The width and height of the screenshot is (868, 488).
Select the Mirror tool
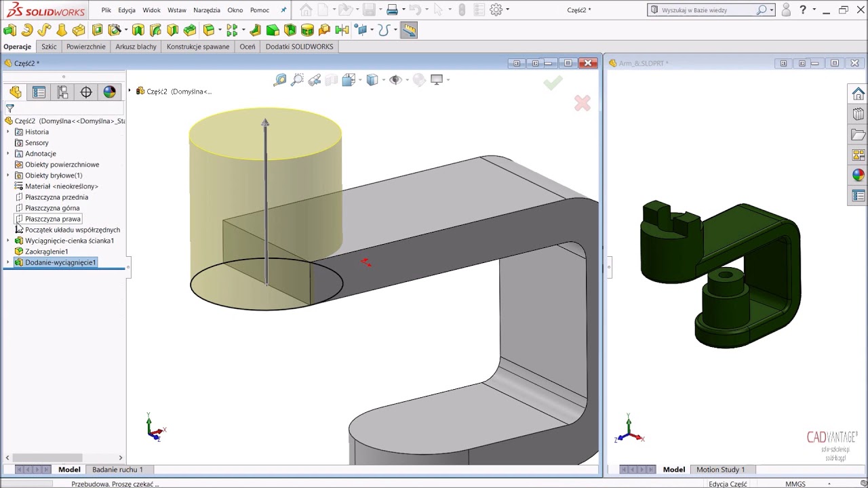click(x=342, y=30)
